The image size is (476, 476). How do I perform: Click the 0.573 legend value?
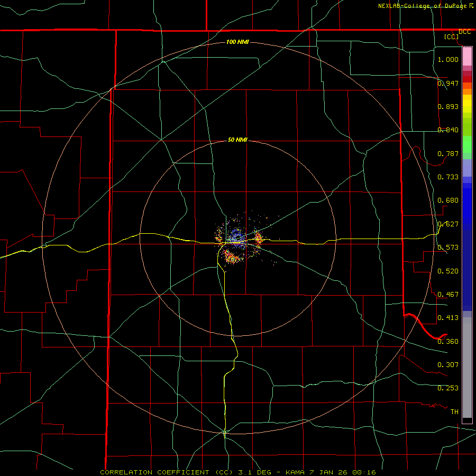click(448, 248)
